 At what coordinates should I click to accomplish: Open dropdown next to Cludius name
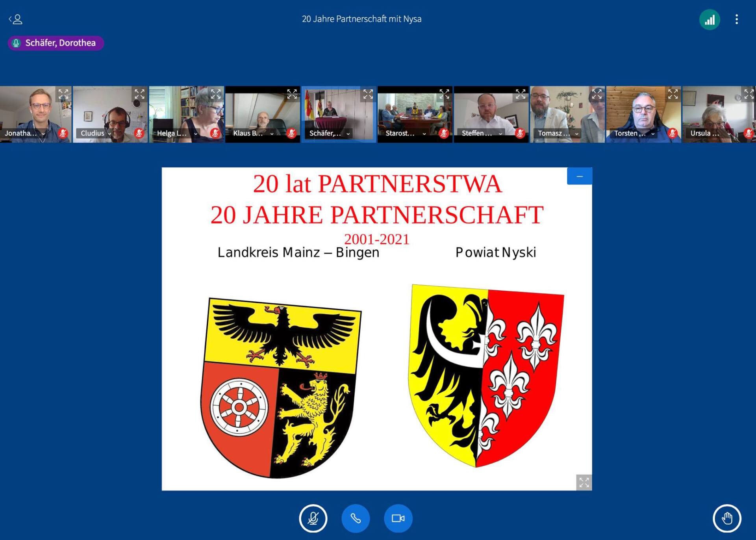109,134
